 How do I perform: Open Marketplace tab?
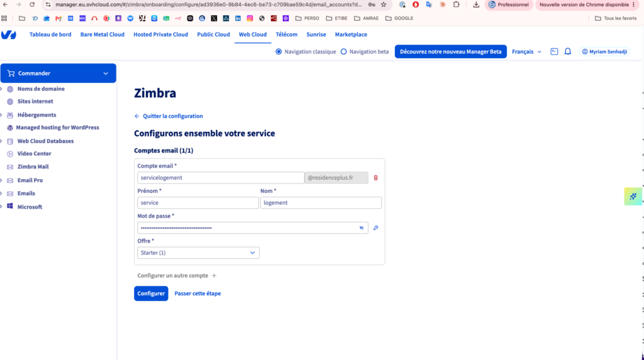point(351,35)
